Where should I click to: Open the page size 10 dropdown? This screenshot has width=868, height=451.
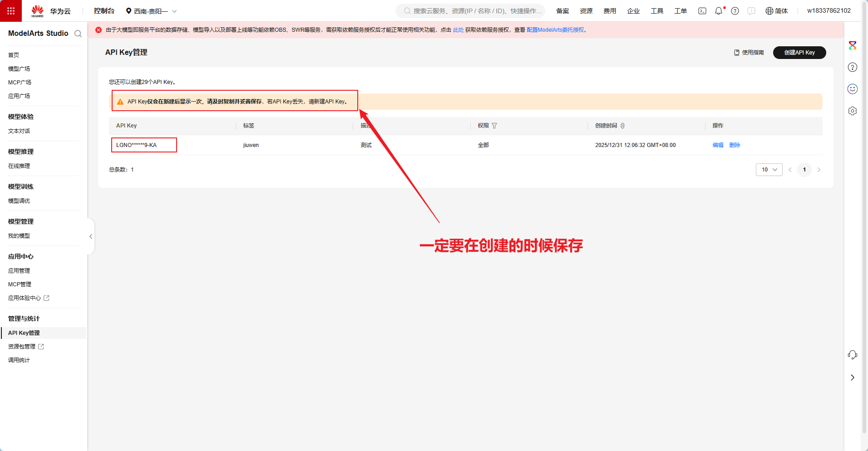769,169
